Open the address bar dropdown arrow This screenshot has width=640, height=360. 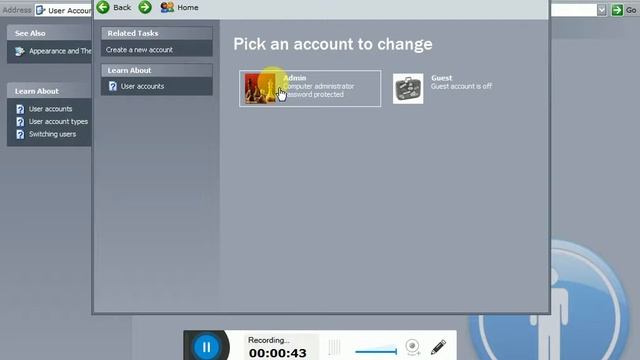pyautogui.click(x=602, y=10)
